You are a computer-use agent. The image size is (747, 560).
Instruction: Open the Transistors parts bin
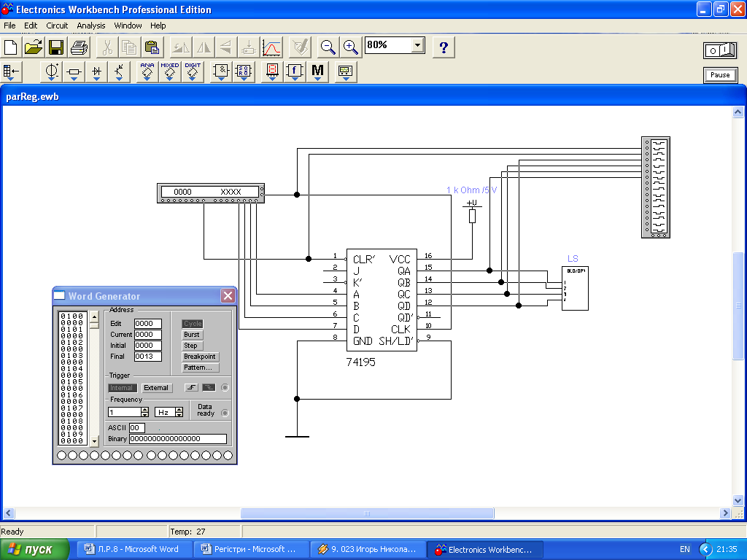click(x=119, y=72)
